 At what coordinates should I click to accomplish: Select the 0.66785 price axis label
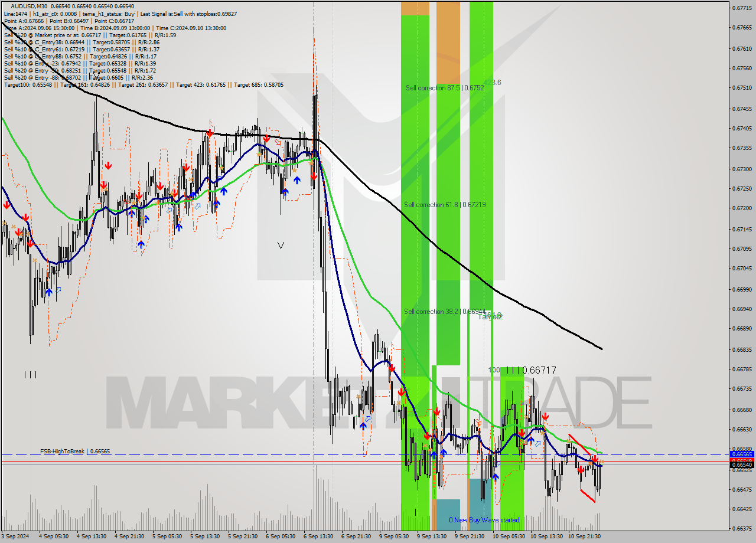pos(742,369)
